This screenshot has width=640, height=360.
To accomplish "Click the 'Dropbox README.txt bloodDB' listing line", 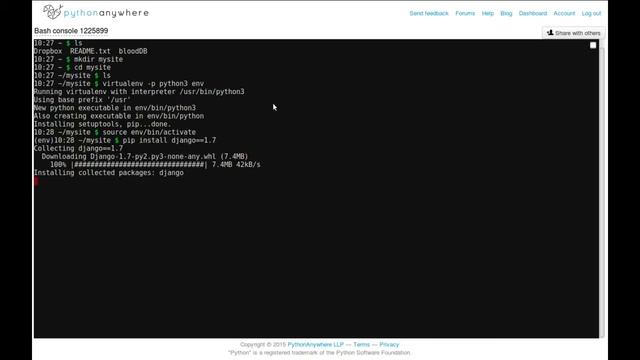I will [90, 51].
